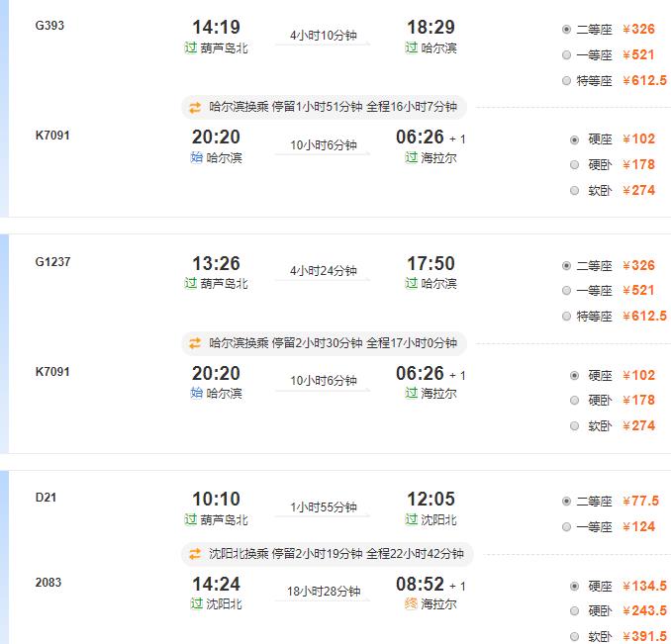Image resolution: width=671 pixels, height=644 pixels.
Task: Click train number 2083
Action: pyautogui.click(x=48, y=582)
